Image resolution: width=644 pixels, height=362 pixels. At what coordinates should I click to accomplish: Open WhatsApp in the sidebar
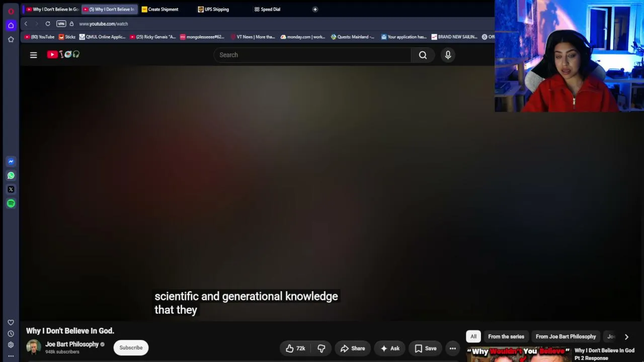pos(11,175)
